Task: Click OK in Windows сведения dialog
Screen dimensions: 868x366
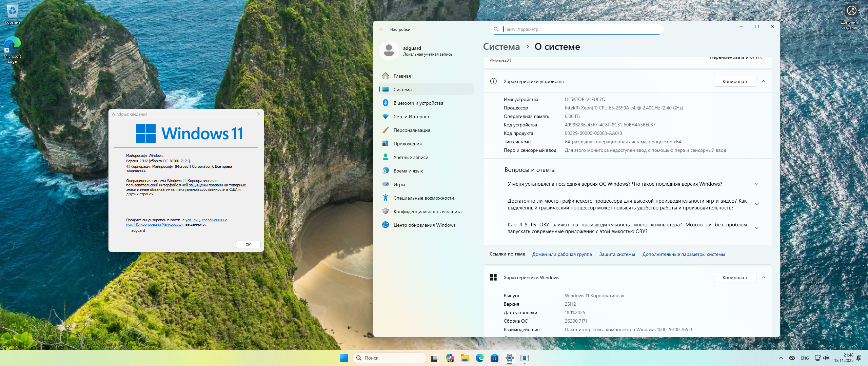Action: (x=248, y=245)
